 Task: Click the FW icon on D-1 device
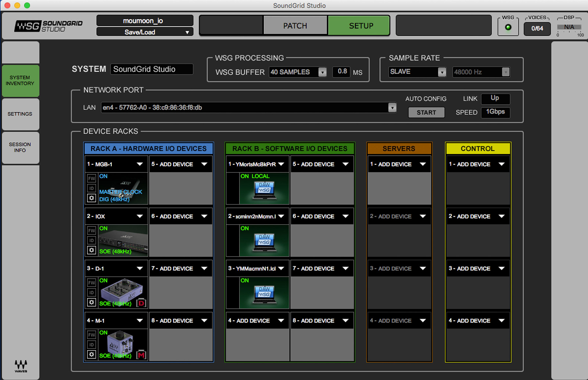click(92, 283)
